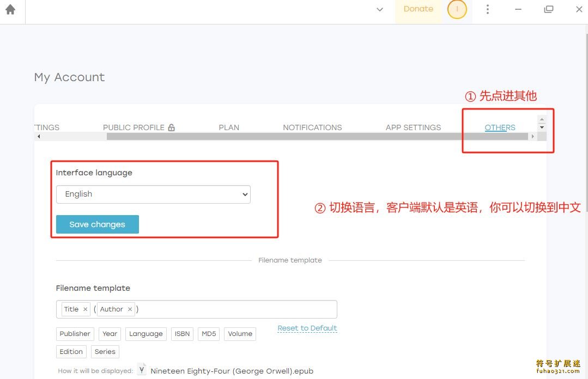Click the Nineteen Eighty-Four example filename

(232, 371)
